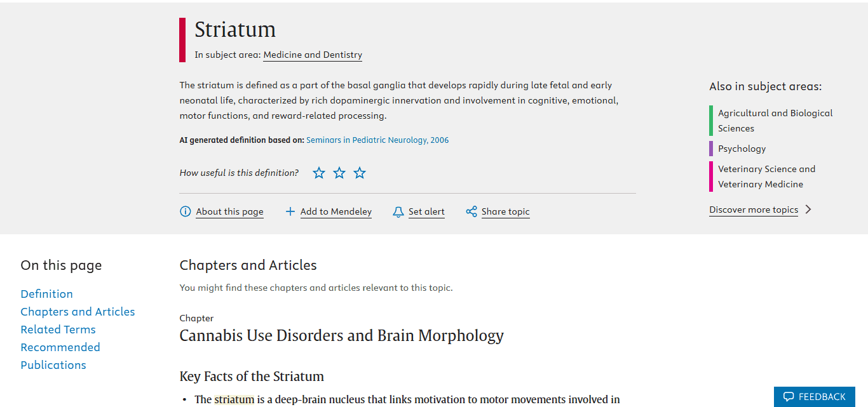
Task: Open the Feedback button
Action: (815, 397)
